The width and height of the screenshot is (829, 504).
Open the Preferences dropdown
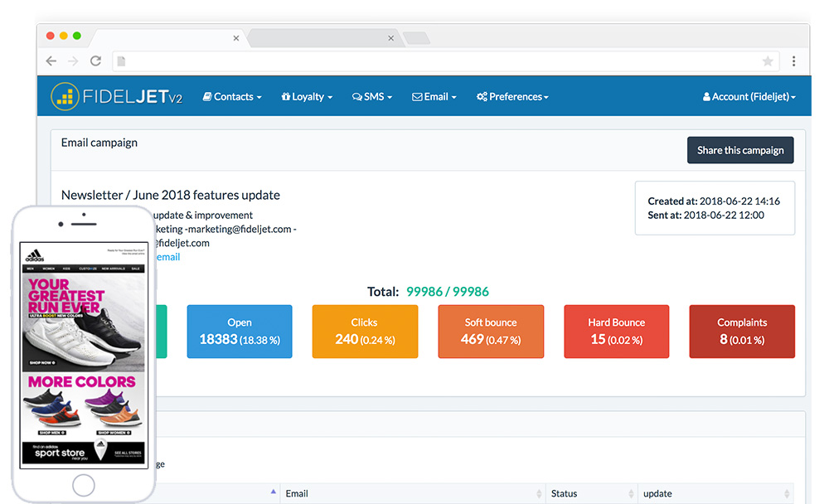pos(512,97)
